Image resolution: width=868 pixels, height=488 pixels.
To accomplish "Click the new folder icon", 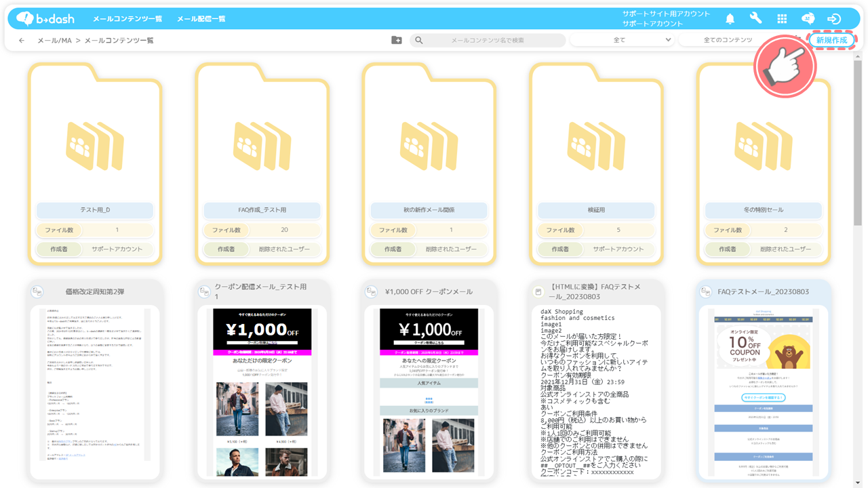I will tap(397, 41).
